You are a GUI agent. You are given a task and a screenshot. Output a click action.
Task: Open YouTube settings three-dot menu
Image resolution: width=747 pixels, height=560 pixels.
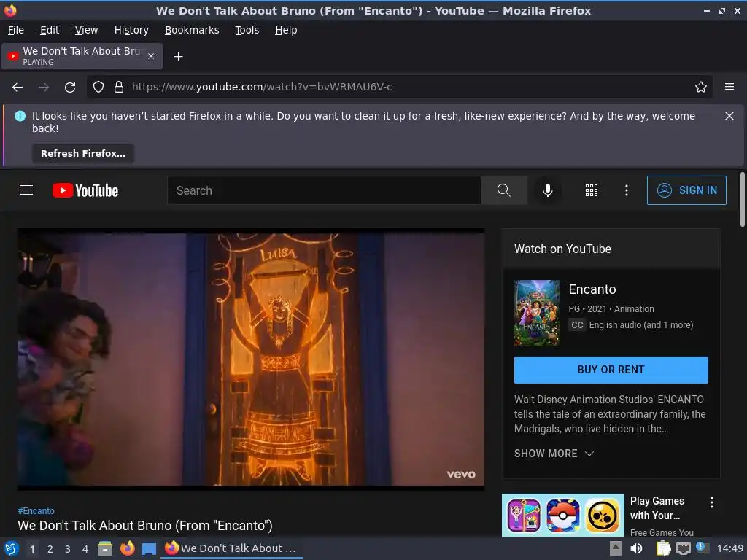point(627,190)
